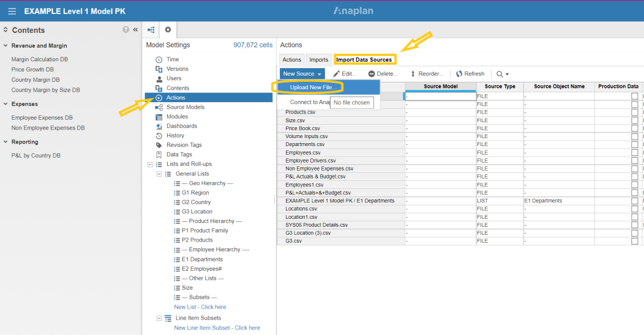Toggle Production Data checkbox for Price Book.csv
Screen dimensions: 644x335
pos(635,128)
